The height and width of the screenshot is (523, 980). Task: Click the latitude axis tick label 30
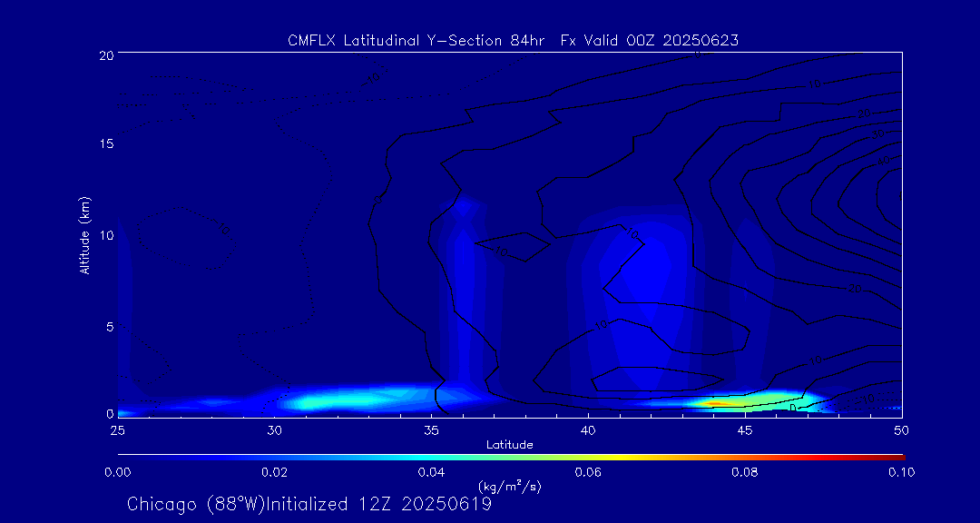tap(274, 429)
